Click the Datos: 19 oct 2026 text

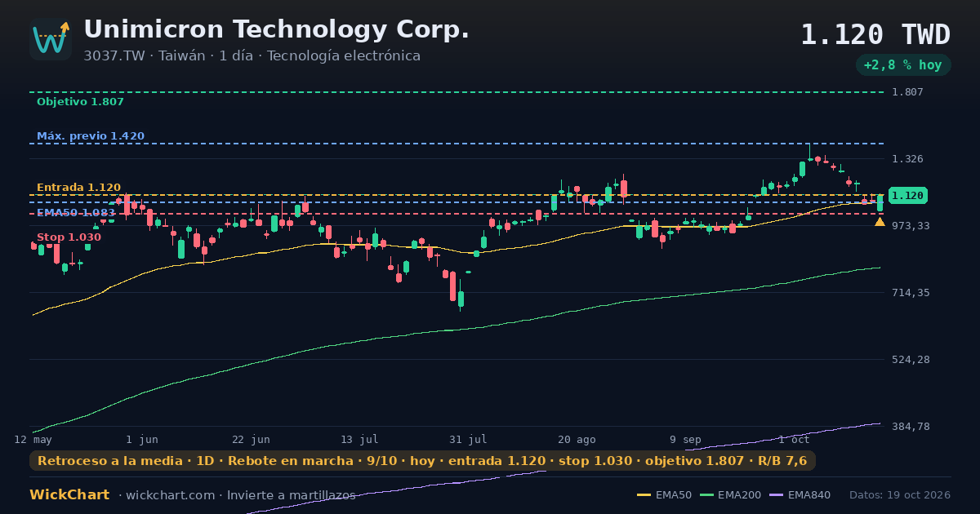click(x=900, y=495)
